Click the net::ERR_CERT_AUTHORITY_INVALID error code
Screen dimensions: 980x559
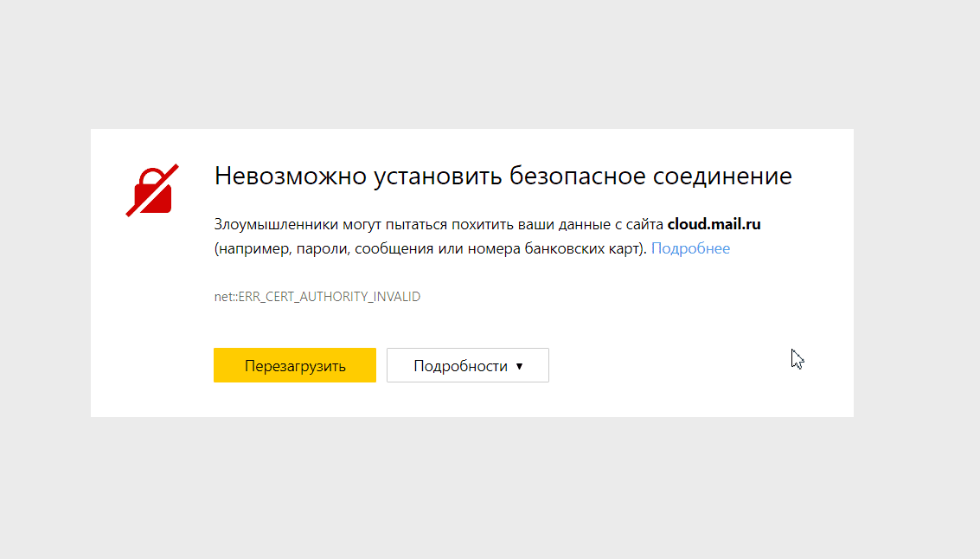click(317, 297)
